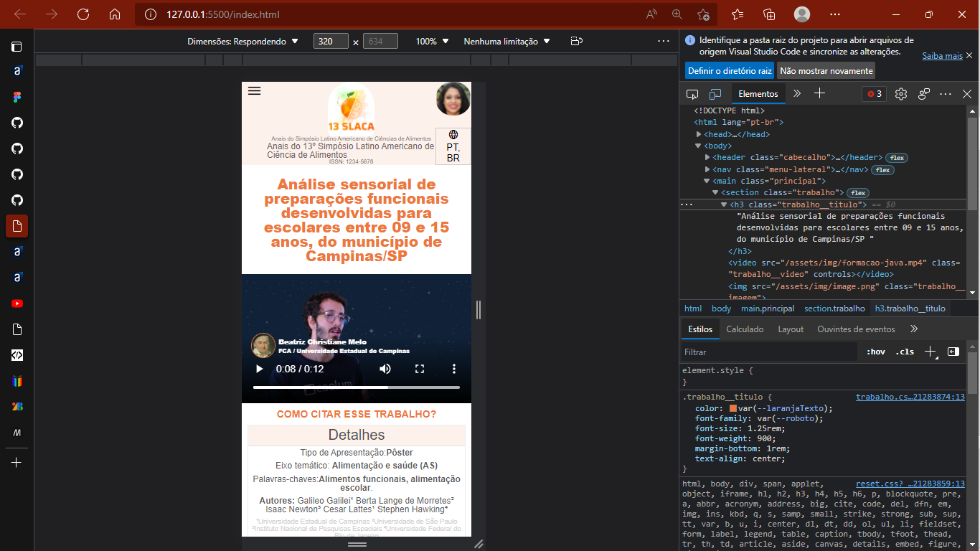
Task: Click the globe language icon PT, BR
Action: (x=453, y=146)
